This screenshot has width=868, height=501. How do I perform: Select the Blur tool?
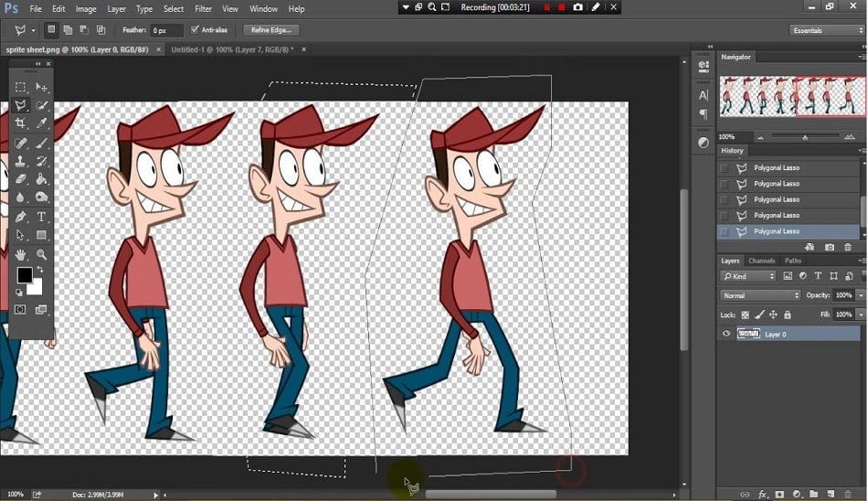click(x=20, y=197)
